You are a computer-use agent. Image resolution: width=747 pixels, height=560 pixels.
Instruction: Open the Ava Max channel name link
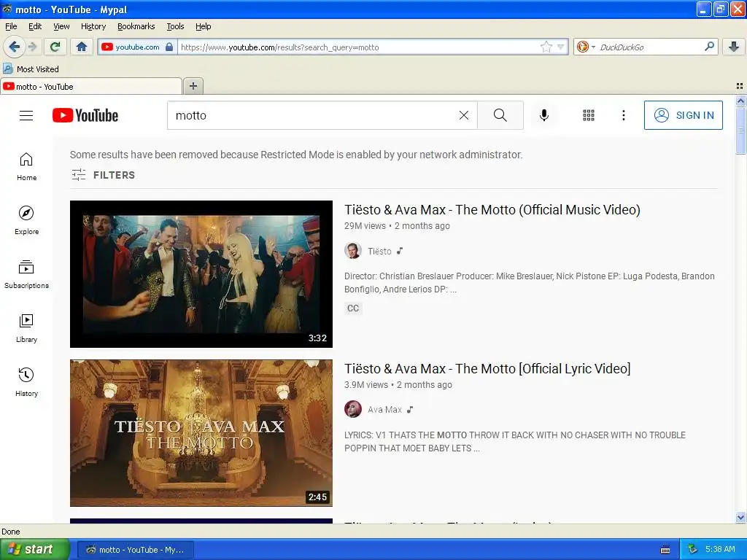[385, 410]
